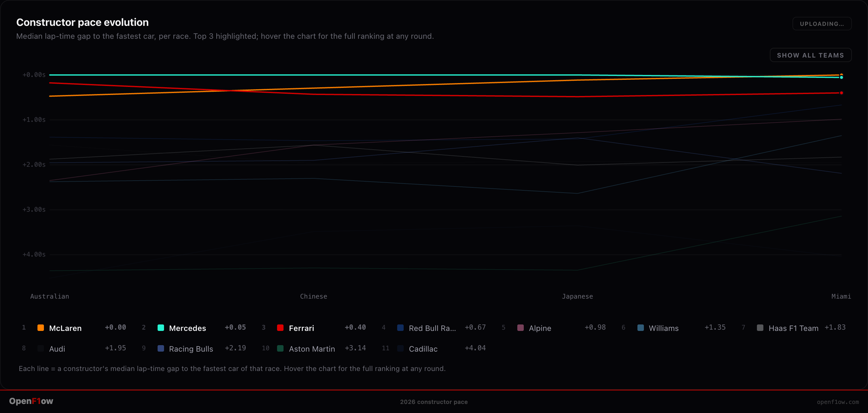868x413 pixels.
Task: Visit the openf1ow.com link in footer
Action: (838, 402)
